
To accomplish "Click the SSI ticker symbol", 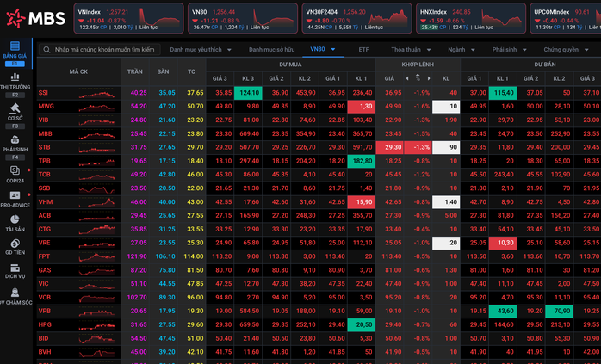I will coord(43,93).
